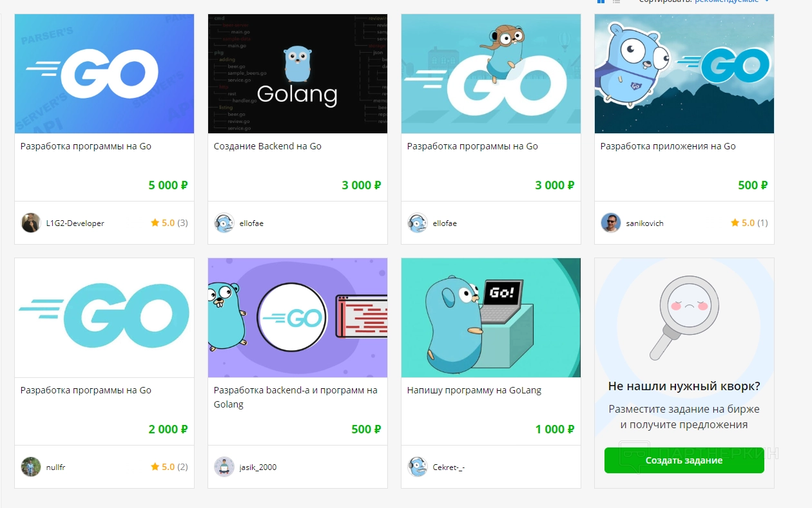Click the star rating next to L1G2-Developer

[169, 223]
